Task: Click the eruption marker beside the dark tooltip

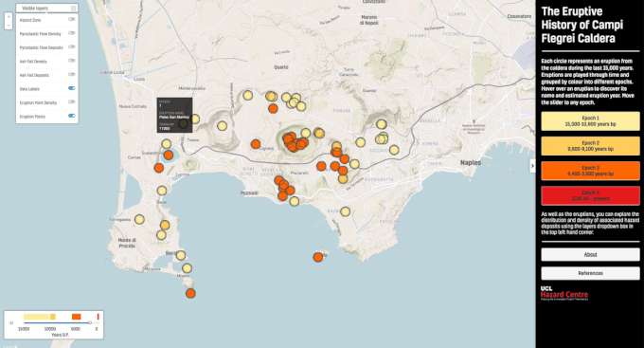Action: point(195,119)
